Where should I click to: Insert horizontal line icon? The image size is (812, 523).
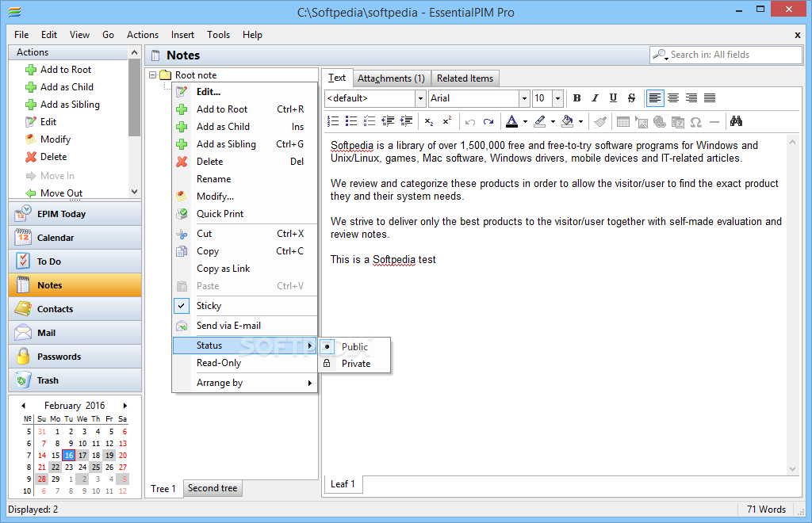[x=714, y=122]
